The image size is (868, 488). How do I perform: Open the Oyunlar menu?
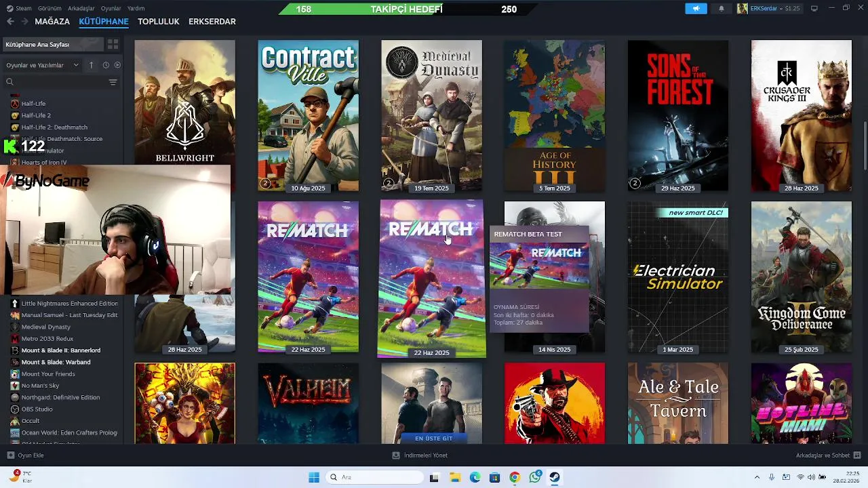click(111, 8)
